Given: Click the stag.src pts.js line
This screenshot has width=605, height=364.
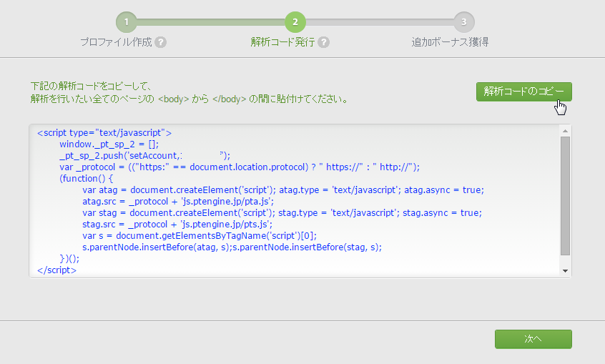Looking at the screenshot, I should click(177, 225).
